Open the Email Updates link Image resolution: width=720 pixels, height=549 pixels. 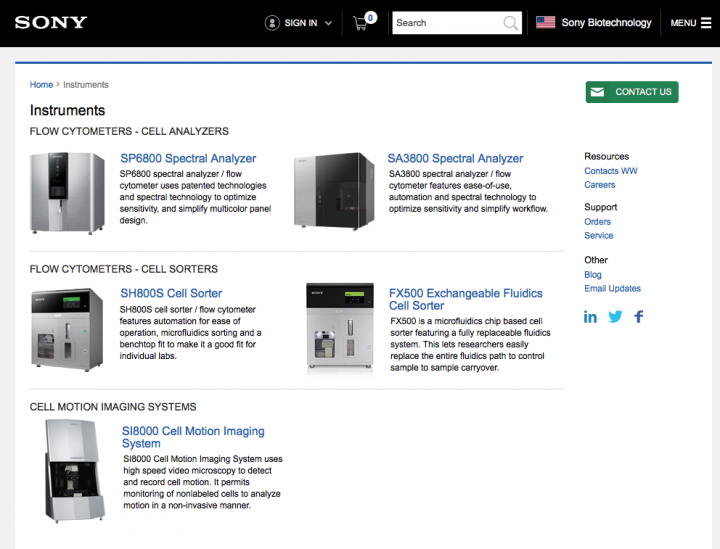(613, 288)
